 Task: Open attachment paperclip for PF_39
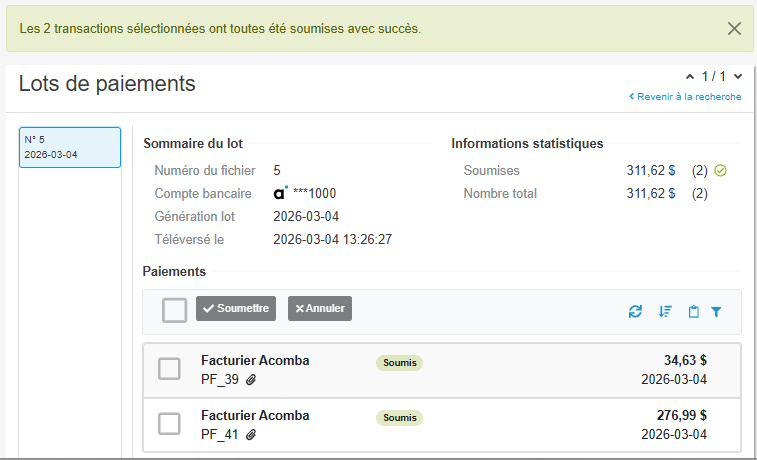click(x=251, y=380)
